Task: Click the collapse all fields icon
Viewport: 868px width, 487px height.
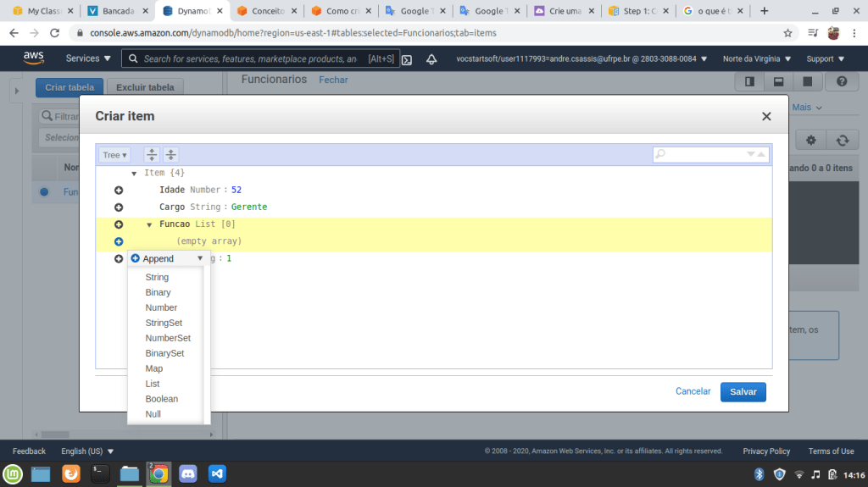Action: 170,155
